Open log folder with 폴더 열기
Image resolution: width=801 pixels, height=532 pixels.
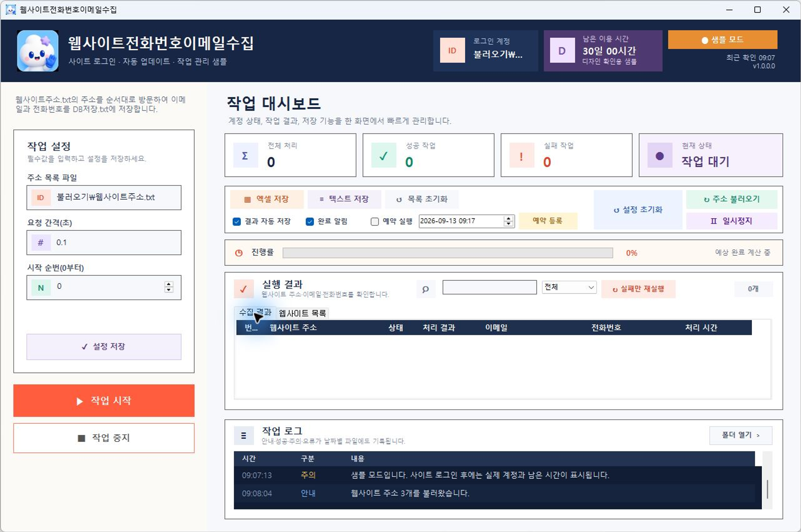(740, 435)
